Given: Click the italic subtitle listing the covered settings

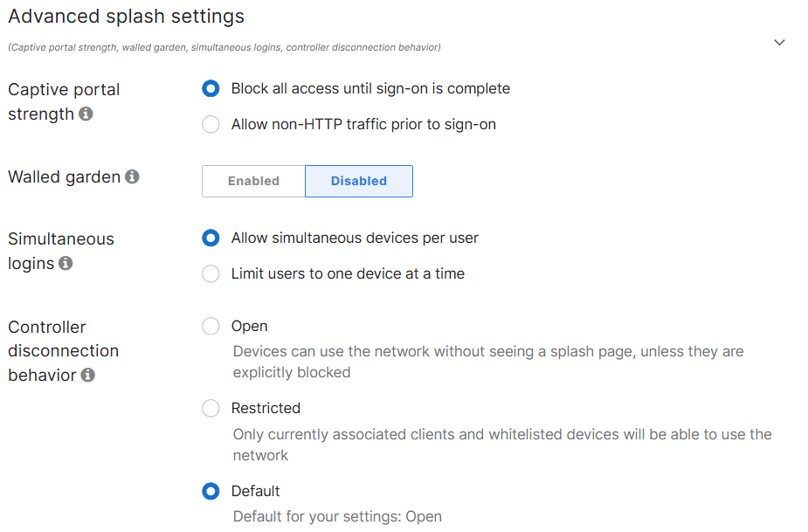Looking at the screenshot, I should tap(224, 47).
